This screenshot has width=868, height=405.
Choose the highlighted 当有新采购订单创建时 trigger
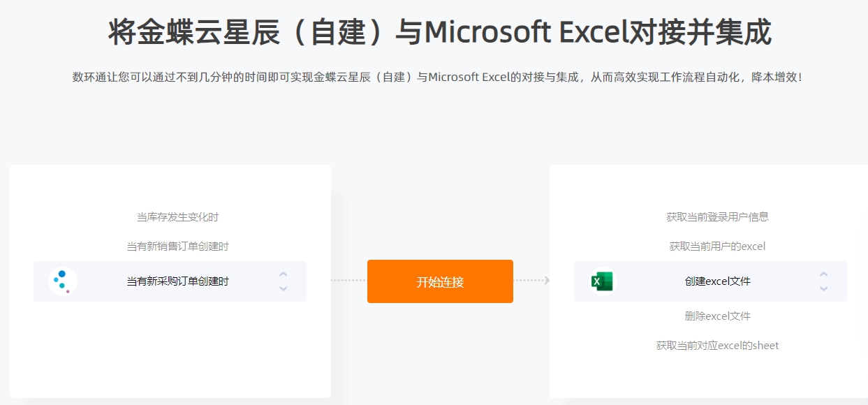click(170, 281)
